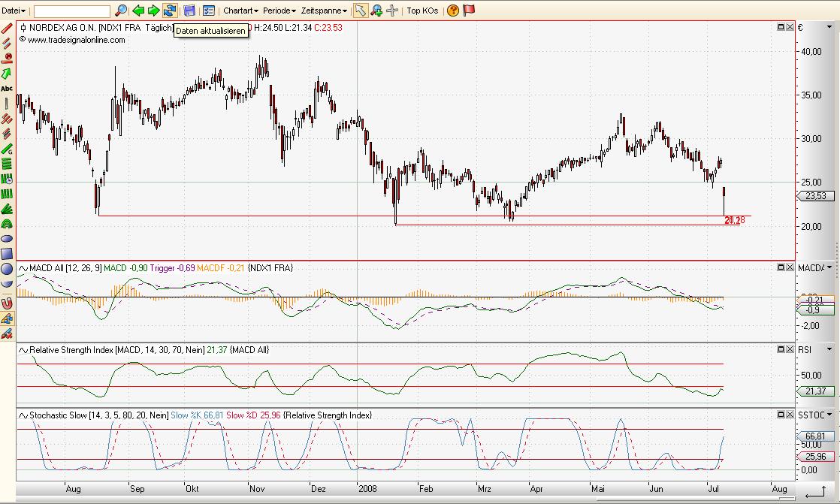Click the 23,53 current price label

point(815,196)
